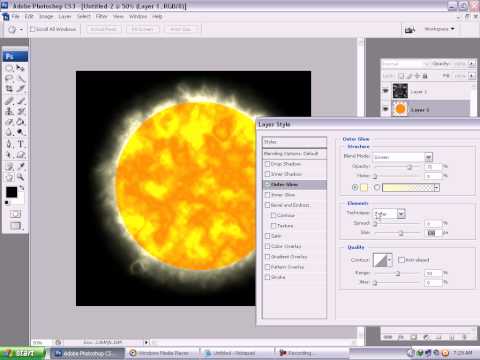
Task: Check the Anti-aliased option
Action: click(401, 260)
